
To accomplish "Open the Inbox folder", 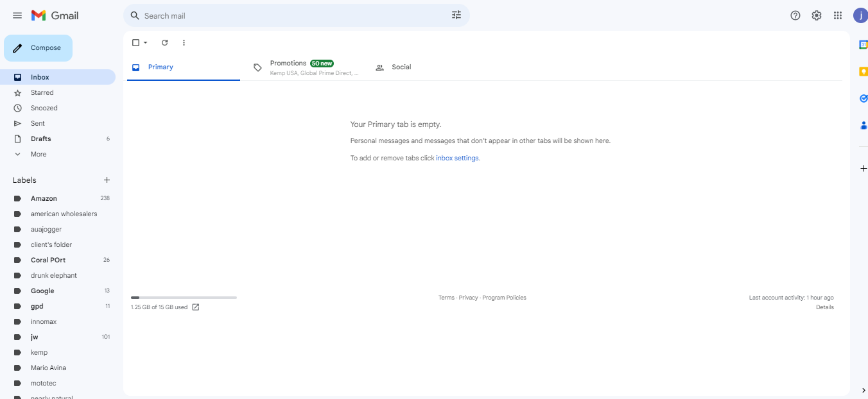I will tap(58, 77).
